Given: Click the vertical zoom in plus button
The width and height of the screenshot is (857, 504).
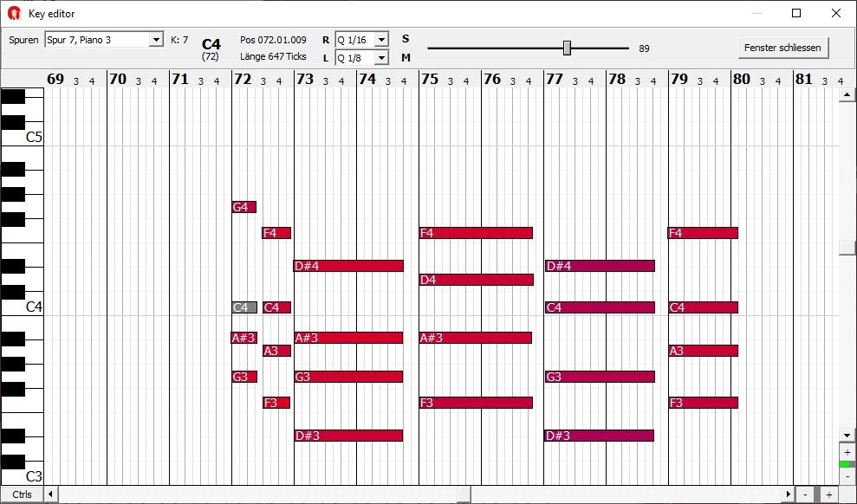Looking at the screenshot, I should click(847, 452).
